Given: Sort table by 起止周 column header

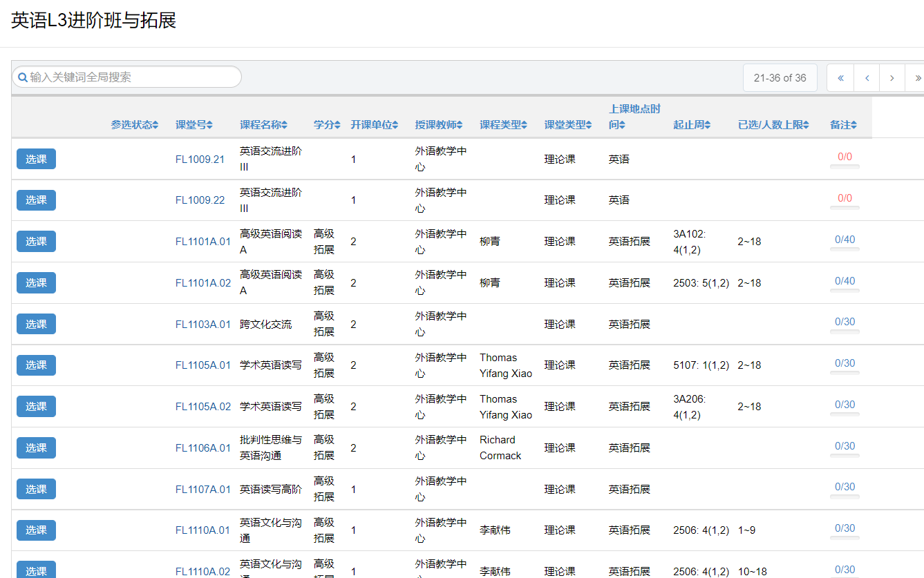Looking at the screenshot, I should 692,125.
